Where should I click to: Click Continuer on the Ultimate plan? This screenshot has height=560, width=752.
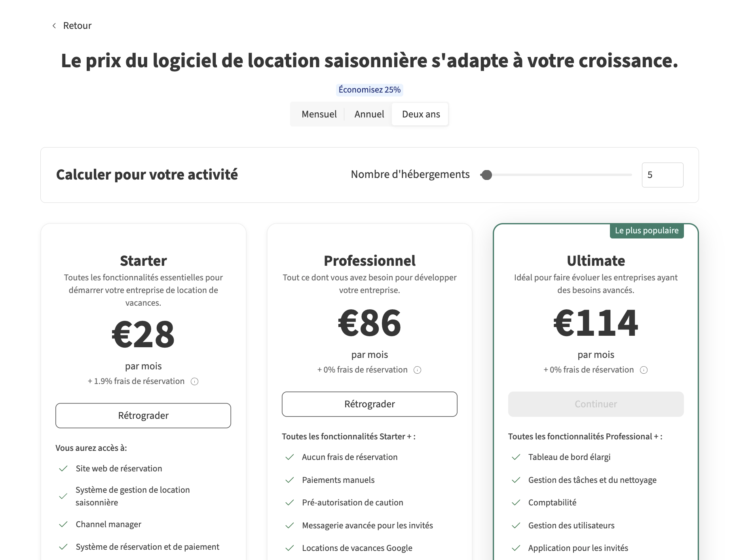click(x=595, y=404)
